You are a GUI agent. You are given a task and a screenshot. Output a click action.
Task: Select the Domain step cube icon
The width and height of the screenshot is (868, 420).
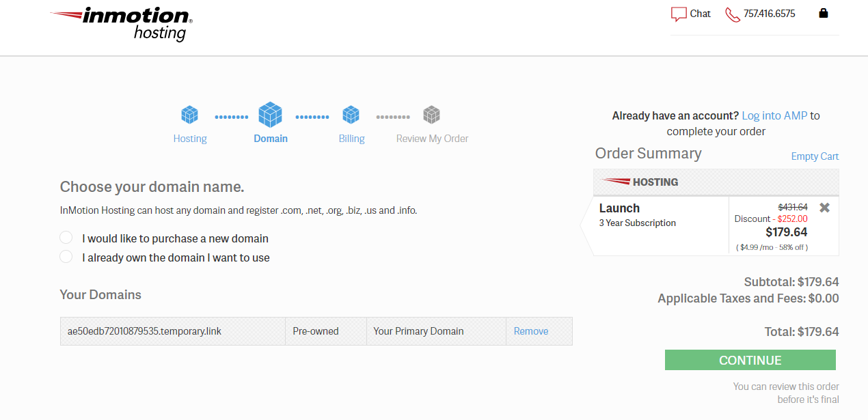tap(270, 114)
